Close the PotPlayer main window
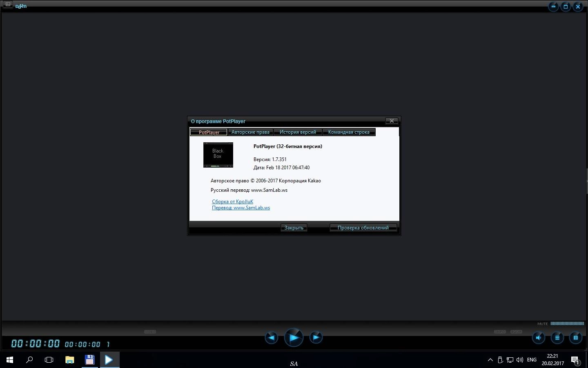Image resolution: width=588 pixels, height=368 pixels. click(578, 7)
